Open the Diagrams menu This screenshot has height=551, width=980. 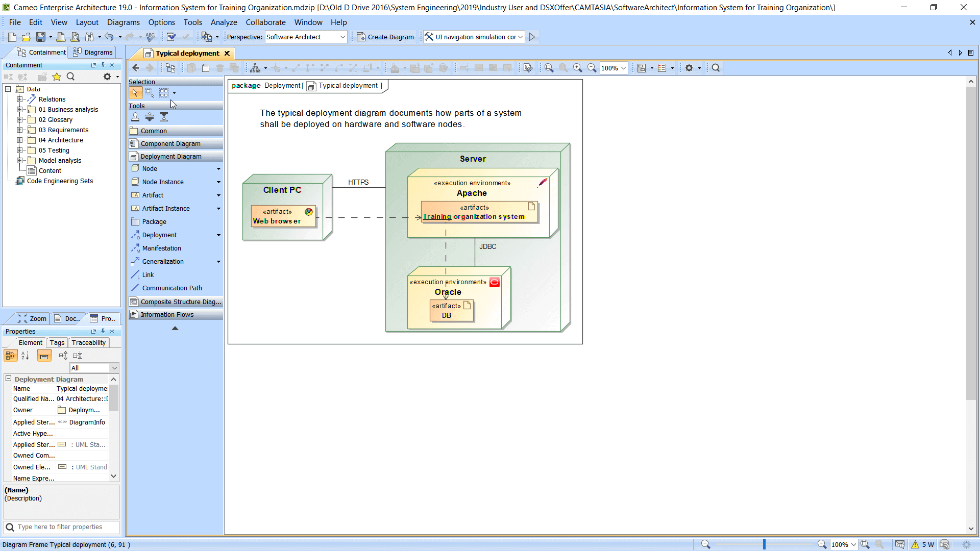coord(123,22)
